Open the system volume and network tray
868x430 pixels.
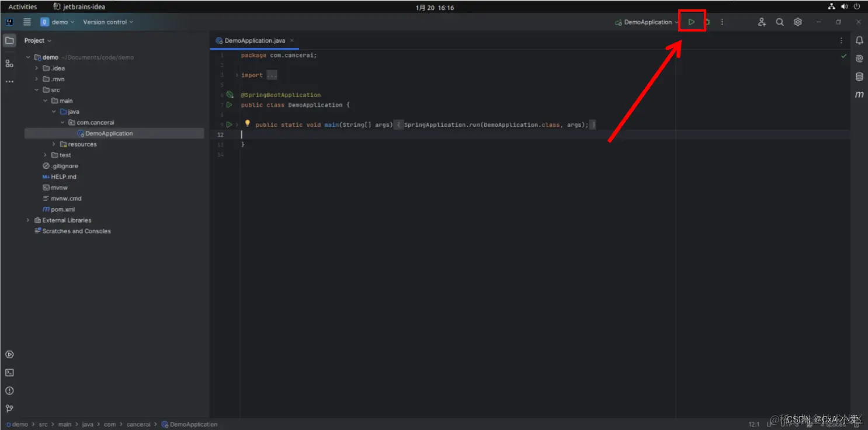click(x=845, y=7)
